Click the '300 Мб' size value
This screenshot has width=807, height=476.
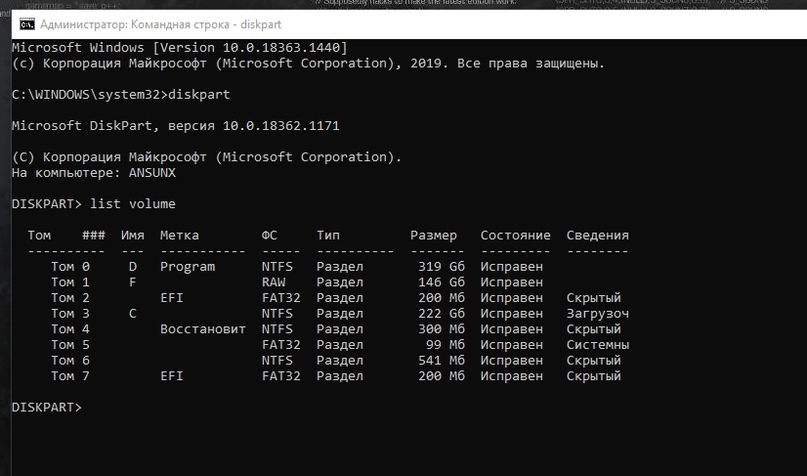point(442,329)
